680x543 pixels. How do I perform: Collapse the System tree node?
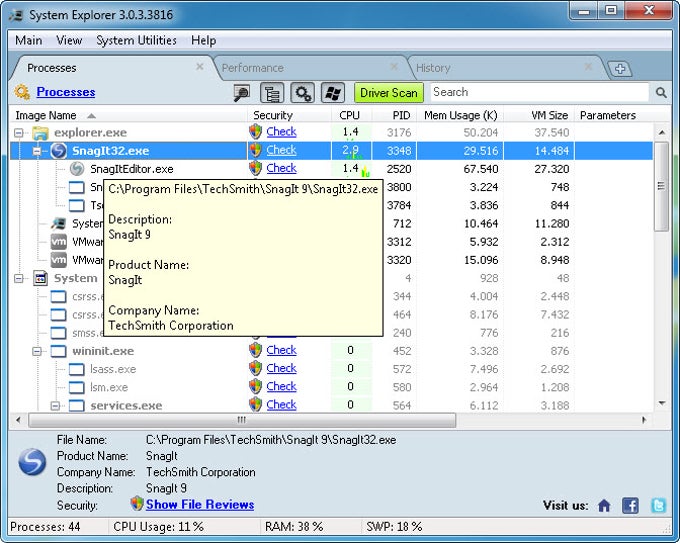point(19,278)
